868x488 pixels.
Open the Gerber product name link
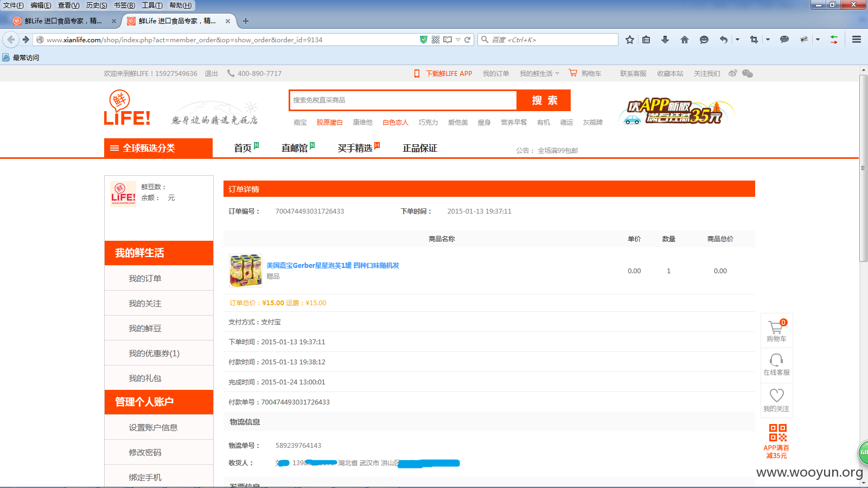pyautogui.click(x=333, y=265)
